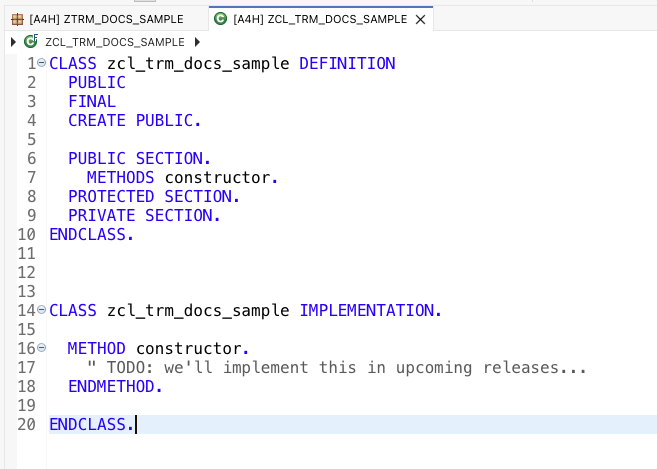
Task: Expand the breadcrumb arrow left of class icon
Action: coord(13,42)
